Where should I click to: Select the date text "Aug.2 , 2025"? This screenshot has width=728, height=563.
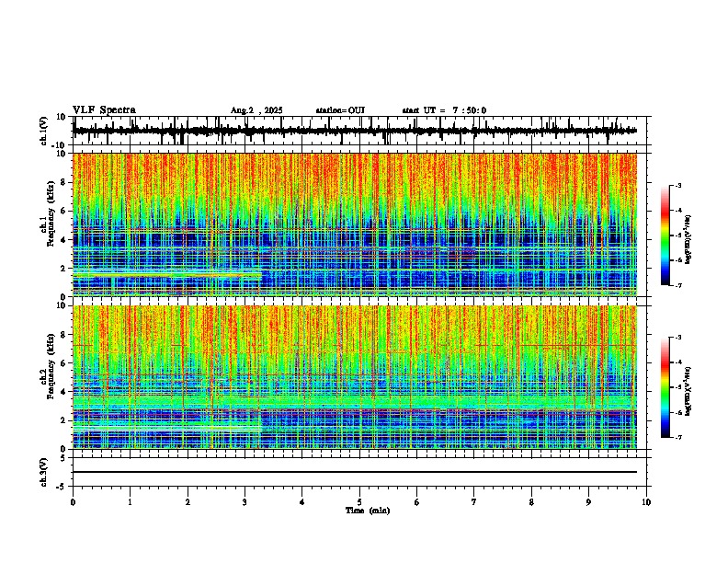pyautogui.click(x=256, y=110)
